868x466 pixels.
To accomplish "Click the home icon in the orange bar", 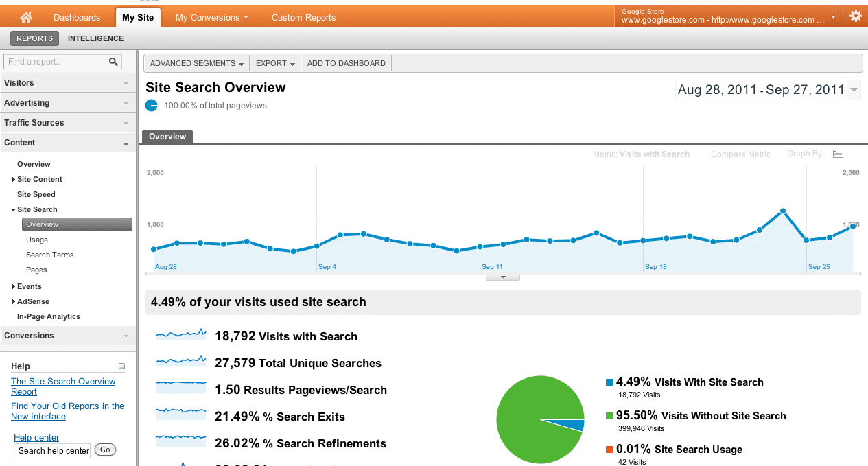I will [x=25, y=16].
